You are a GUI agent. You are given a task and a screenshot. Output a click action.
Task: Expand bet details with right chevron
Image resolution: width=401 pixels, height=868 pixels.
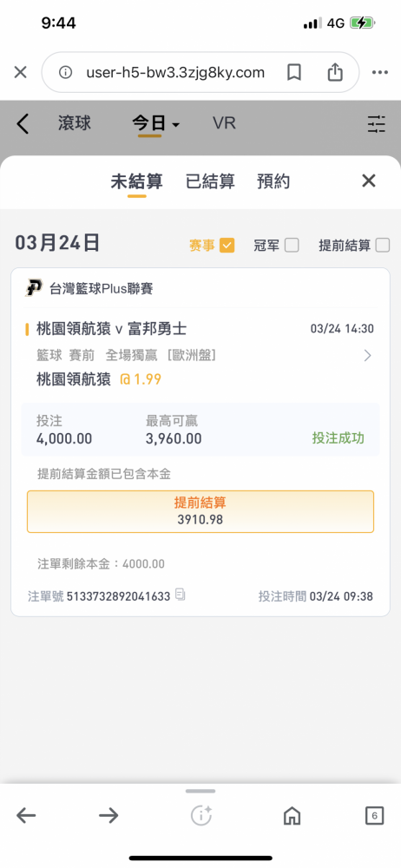pyautogui.click(x=367, y=355)
